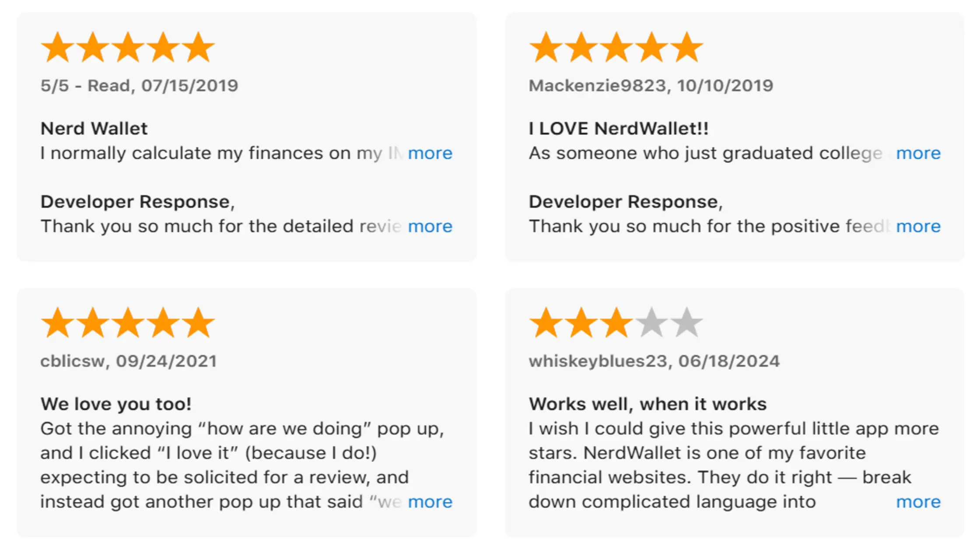Expand the 'I normally calculate my finances' review text
The width and height of the screenshot is (980, 551).
430,153
